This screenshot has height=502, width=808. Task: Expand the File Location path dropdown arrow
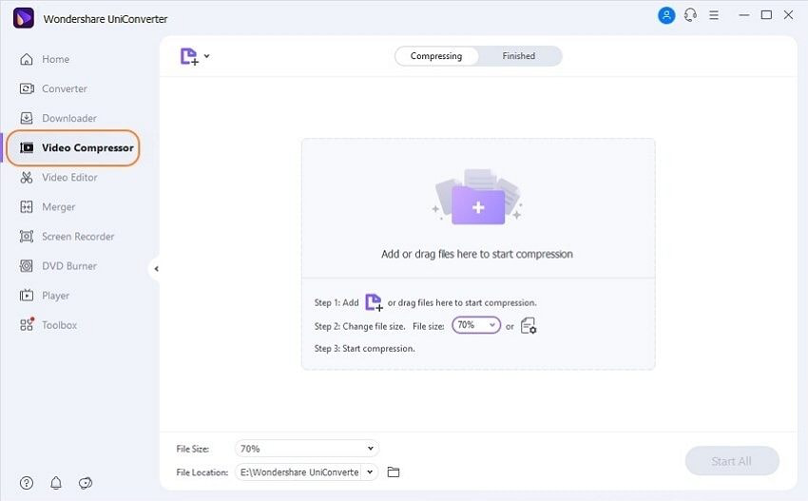[x=370, y=472]
